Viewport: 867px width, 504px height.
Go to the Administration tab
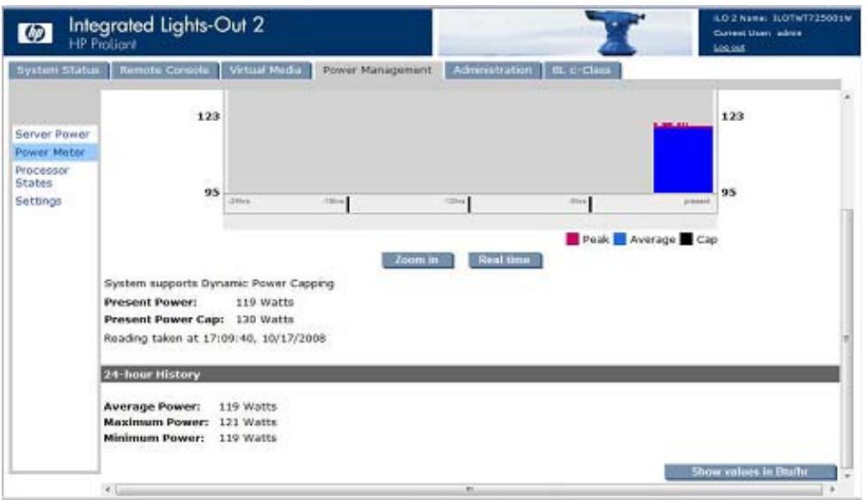tap(492, 70)
